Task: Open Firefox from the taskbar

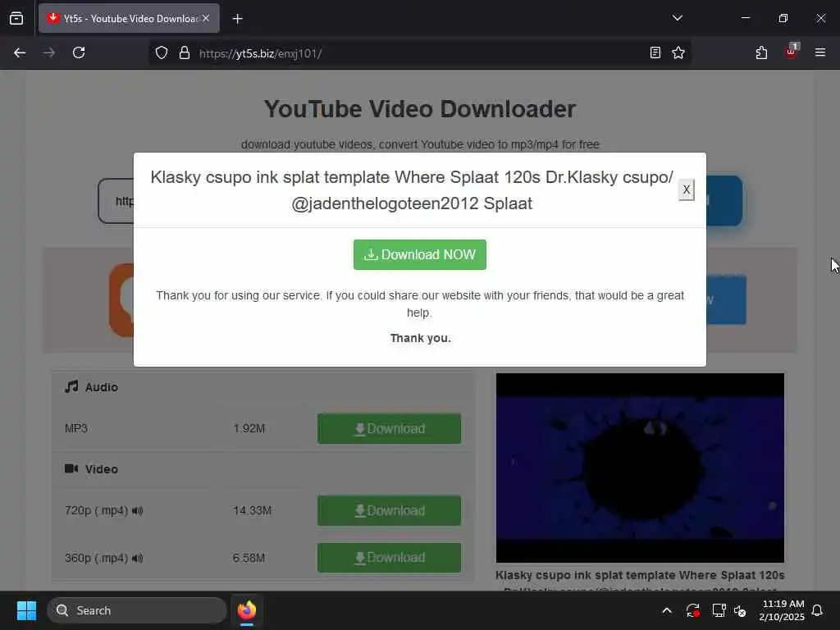Action: point(247,610)
